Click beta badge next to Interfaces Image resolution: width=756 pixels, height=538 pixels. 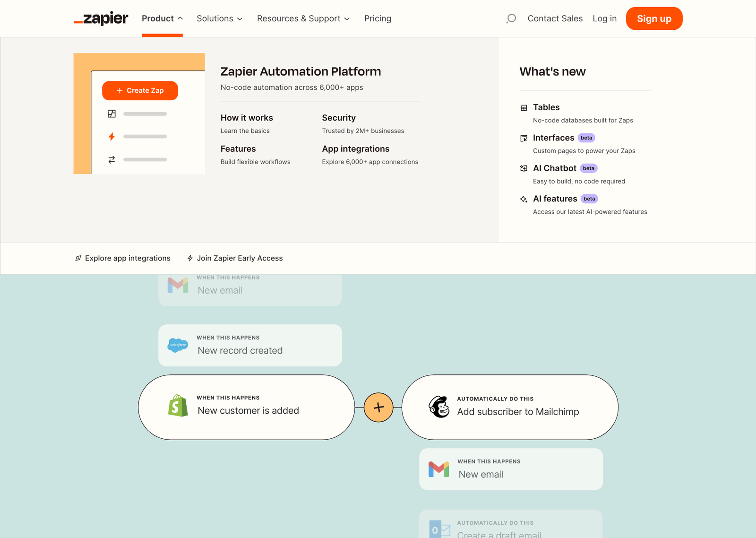tap(586, 138)
